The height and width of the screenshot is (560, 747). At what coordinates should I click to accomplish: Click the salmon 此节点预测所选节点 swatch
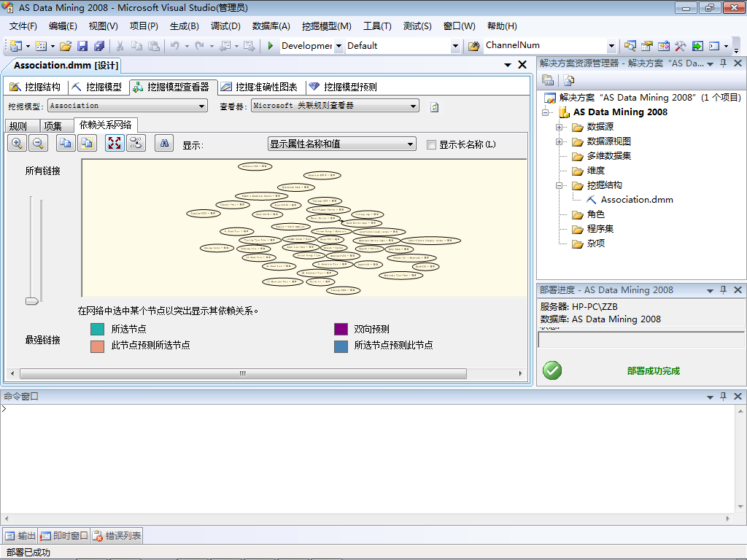click(x=97, y=346)
